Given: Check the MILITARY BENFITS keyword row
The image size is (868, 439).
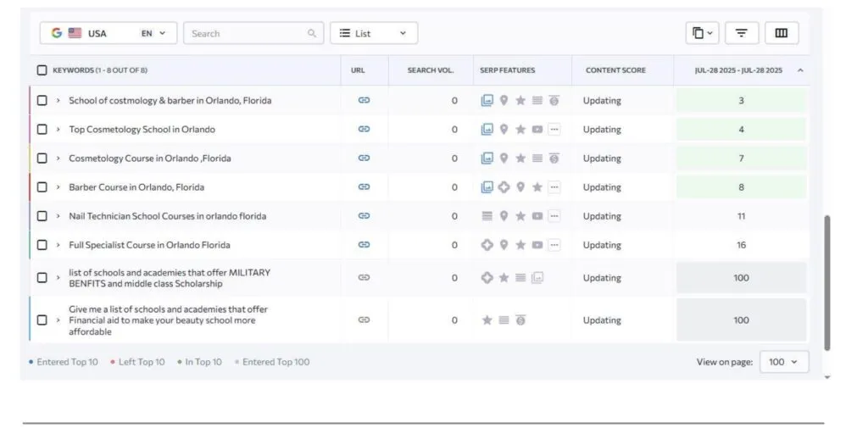Looking at the screenshot, I should pos(42,277).
